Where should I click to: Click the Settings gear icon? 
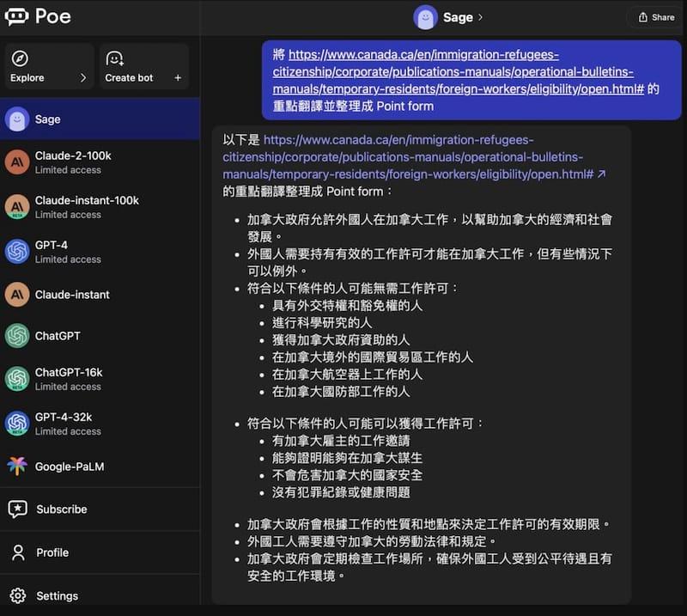click(18, 595)
